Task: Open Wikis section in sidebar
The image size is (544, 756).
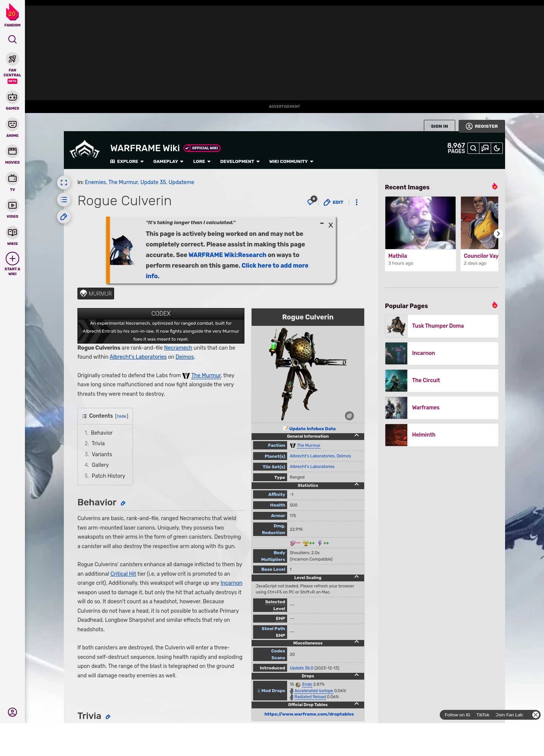Action: tap(12, 236)
